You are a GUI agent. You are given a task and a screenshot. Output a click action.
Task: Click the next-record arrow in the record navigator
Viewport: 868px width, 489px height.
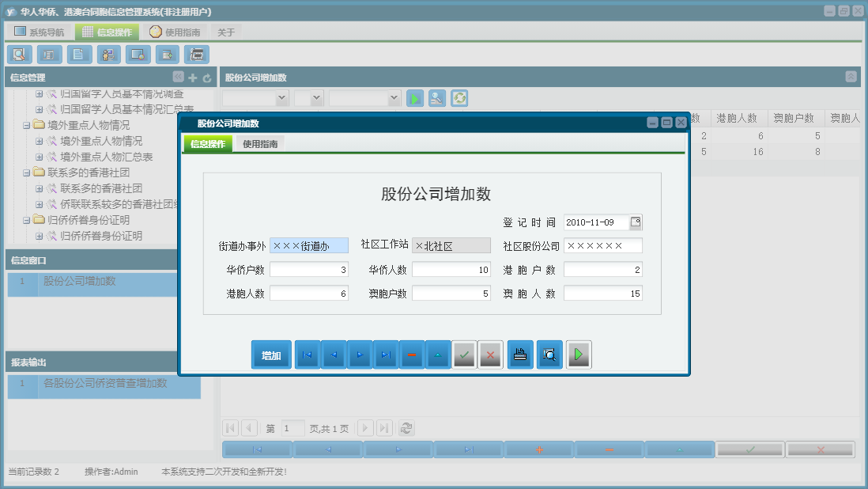pyautogui.click(x=360, y=354)
